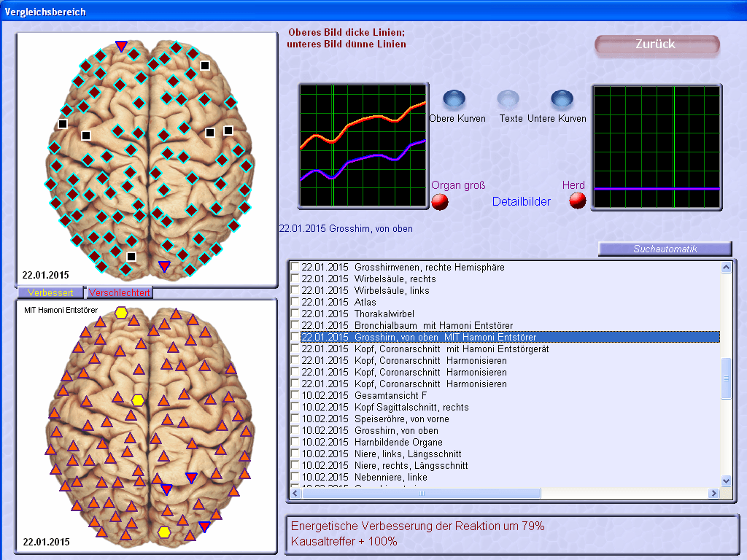Click list scrollbar up arrow
Viewport: 747px width, 560px height.
(x=726, y=267)
